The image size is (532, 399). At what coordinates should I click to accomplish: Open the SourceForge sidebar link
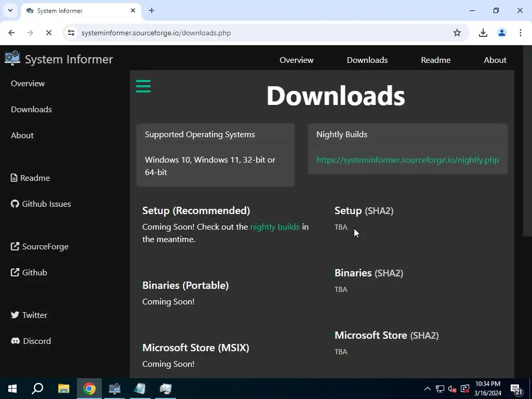click(39, 246)
